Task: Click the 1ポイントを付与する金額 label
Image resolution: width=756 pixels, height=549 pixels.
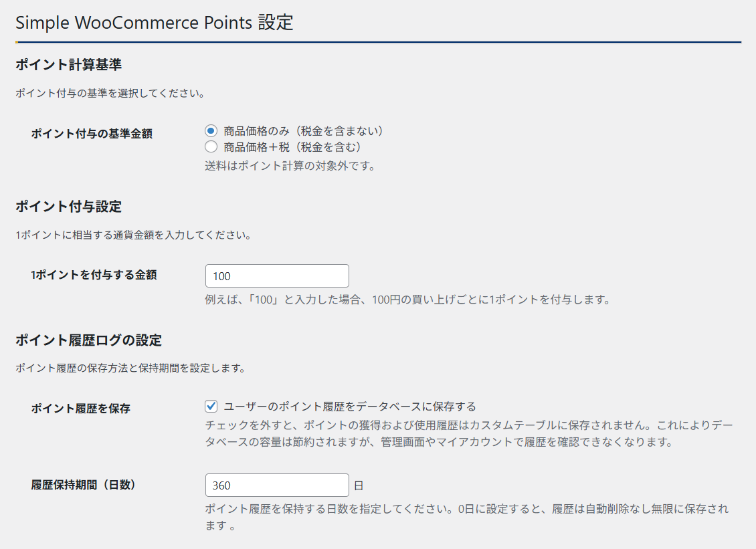Action: [94, 275]
